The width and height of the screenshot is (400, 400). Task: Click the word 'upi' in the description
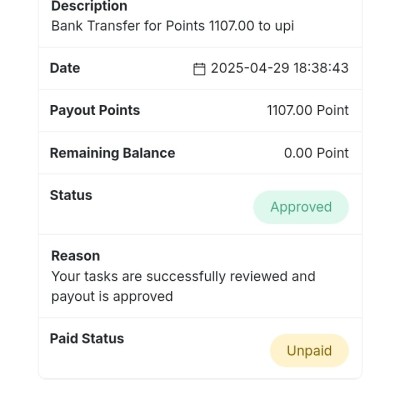[284, 27]
